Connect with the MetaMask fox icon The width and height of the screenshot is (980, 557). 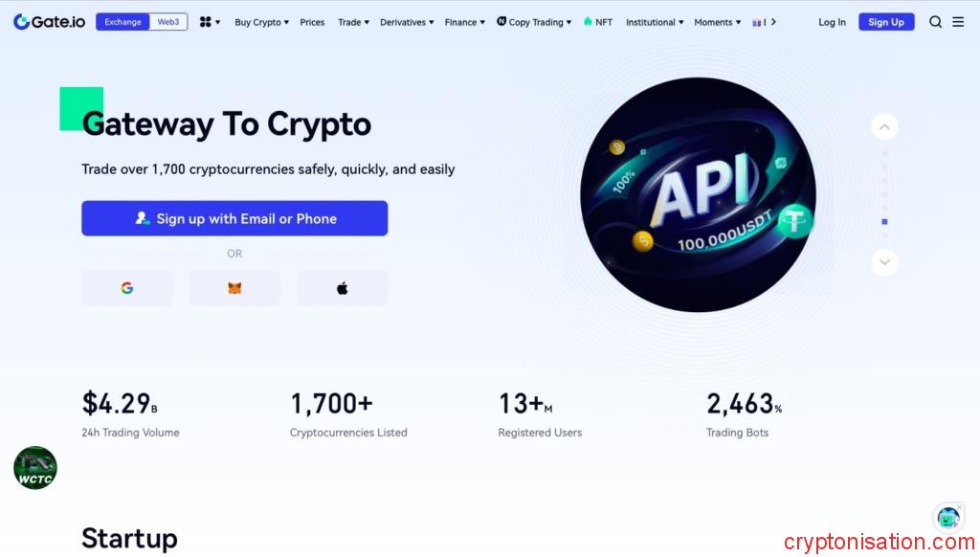[x=234, y=288]
